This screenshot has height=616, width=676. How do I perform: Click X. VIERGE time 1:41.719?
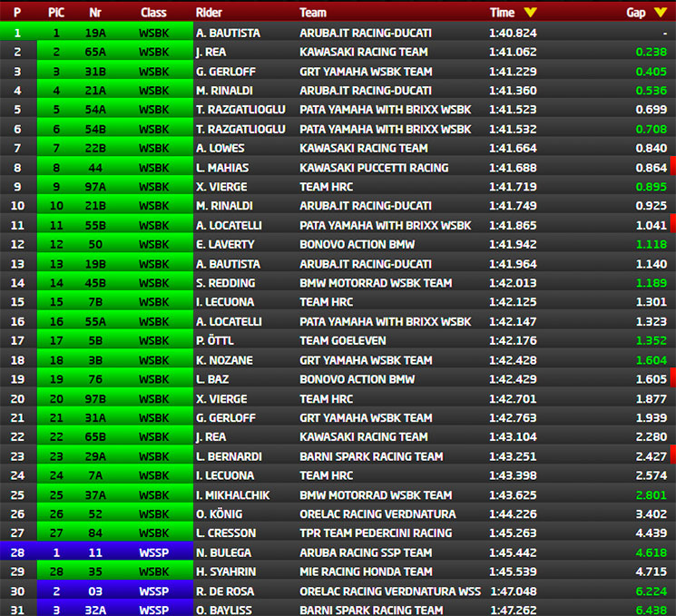coord(513,187)
